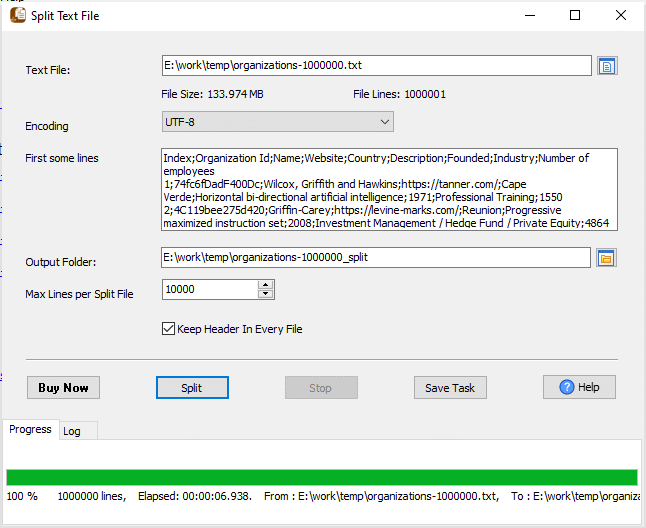
Task: Click the green progress bar
Action: pyautogui.click(x=321, y=477)
